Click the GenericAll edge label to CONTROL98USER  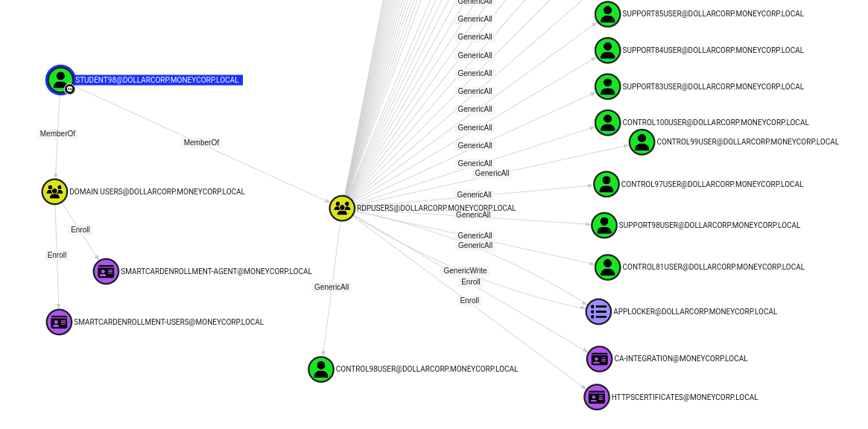click(x=332, y=287)
